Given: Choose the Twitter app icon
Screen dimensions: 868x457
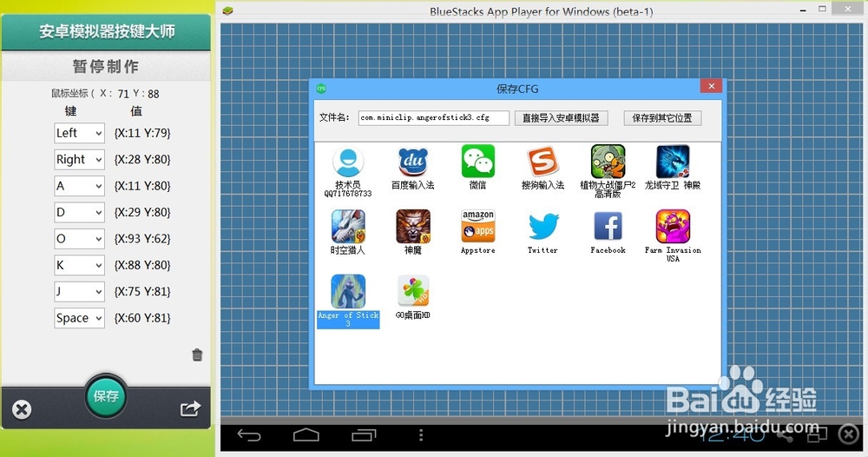Looking at the screenshot, I should coord(542,227).
